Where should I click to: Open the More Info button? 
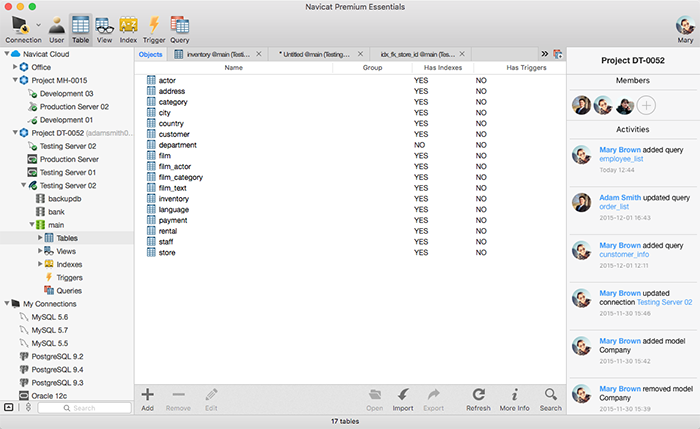click(514, 400)
